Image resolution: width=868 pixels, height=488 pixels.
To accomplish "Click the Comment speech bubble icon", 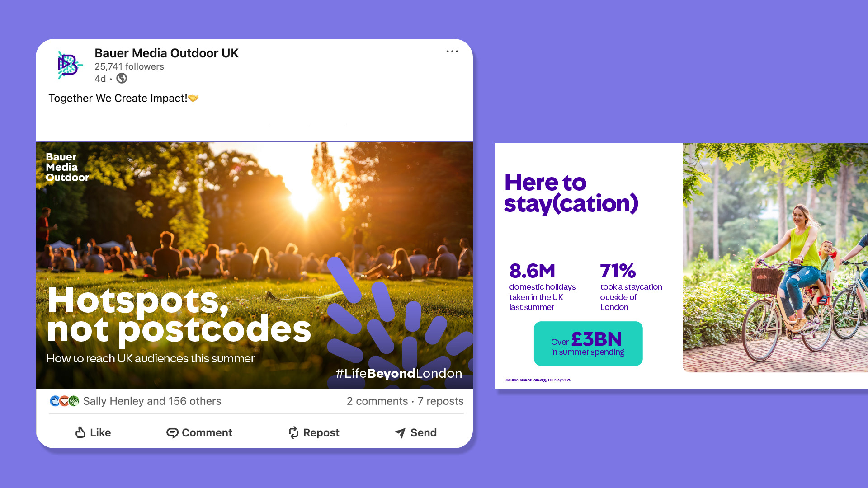I will tap(172, 433).
